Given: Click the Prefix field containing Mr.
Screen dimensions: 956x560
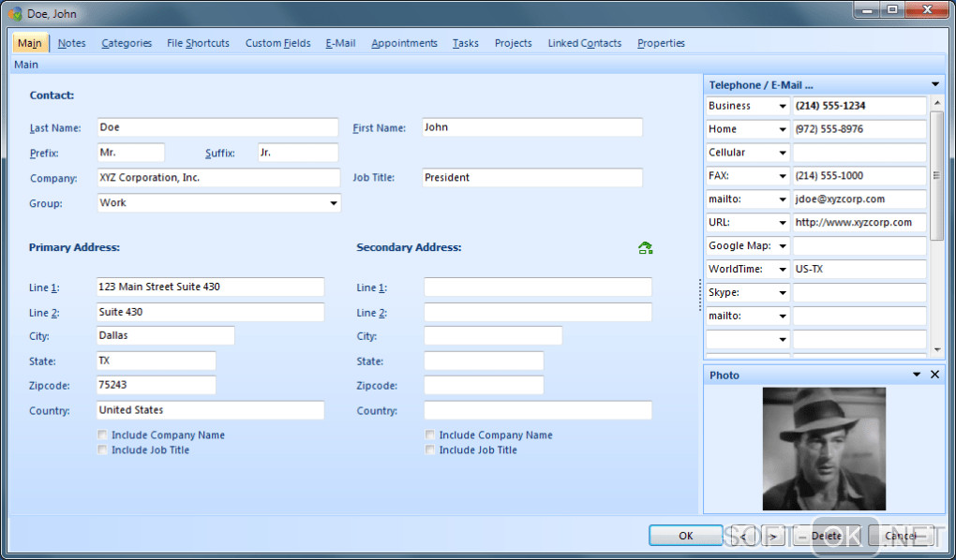Looking at the screenshot, I should coord(130,153).
